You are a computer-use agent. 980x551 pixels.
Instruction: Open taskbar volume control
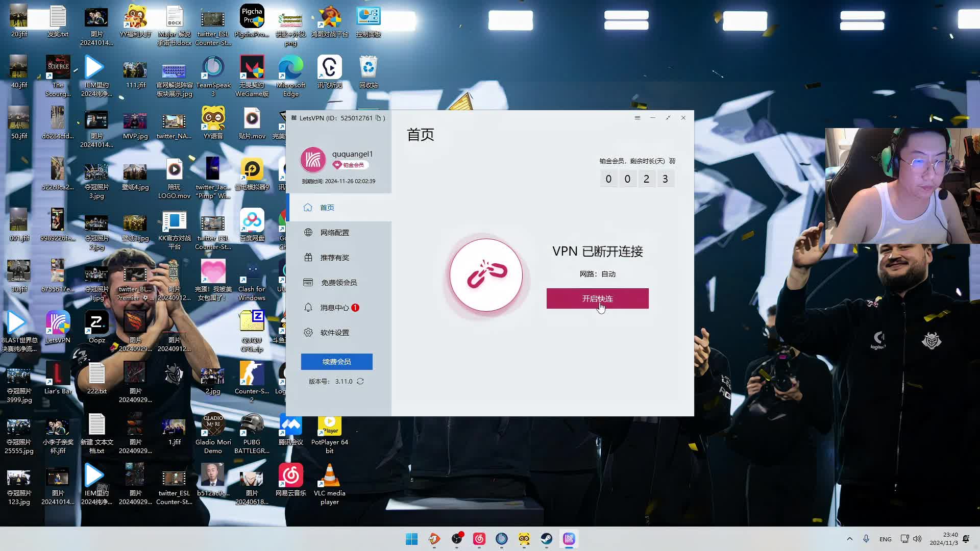(x=917, y=539)
